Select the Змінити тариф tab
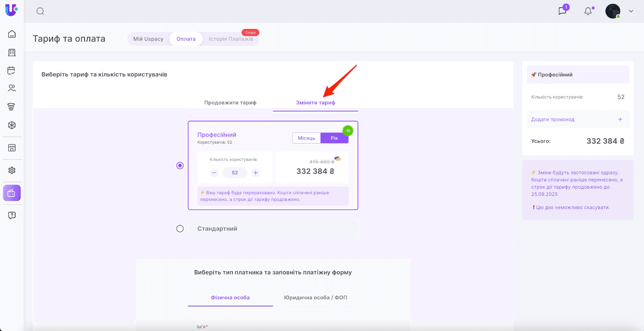 tap(316, 103)
